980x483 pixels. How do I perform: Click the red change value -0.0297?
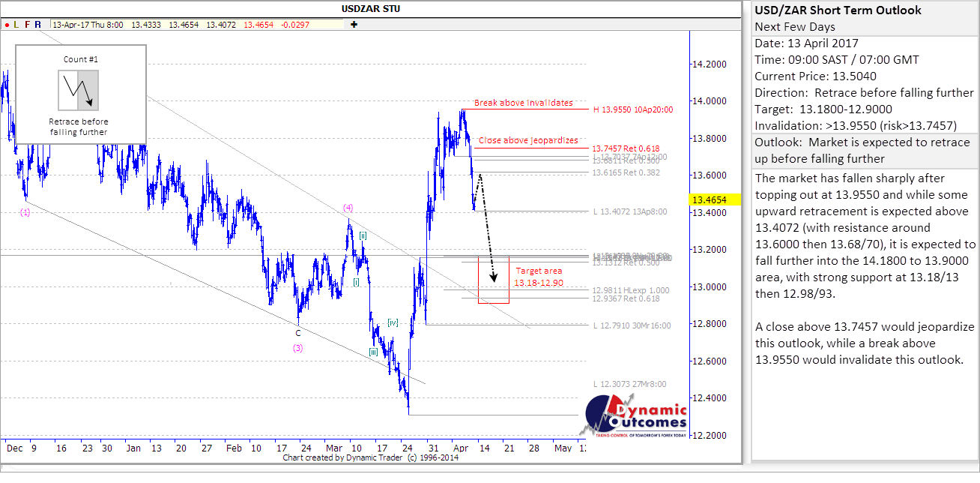tap(295, 25)
